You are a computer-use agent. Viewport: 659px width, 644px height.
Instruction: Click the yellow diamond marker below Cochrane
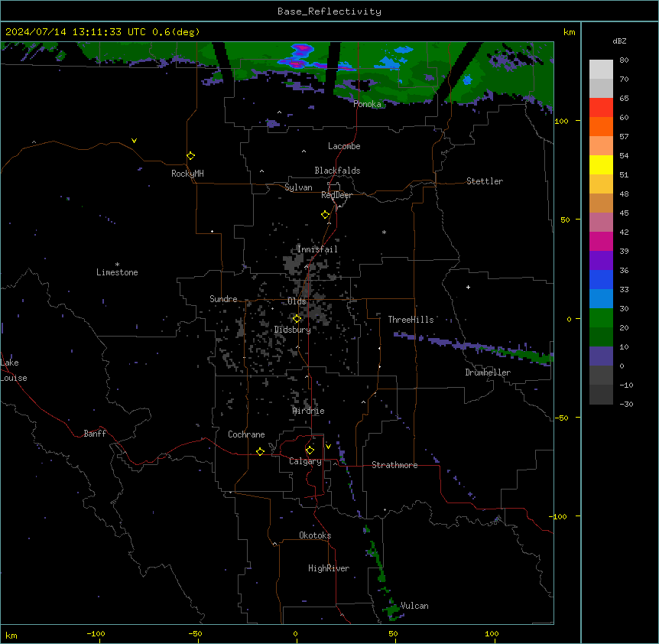tap(260, 451)
